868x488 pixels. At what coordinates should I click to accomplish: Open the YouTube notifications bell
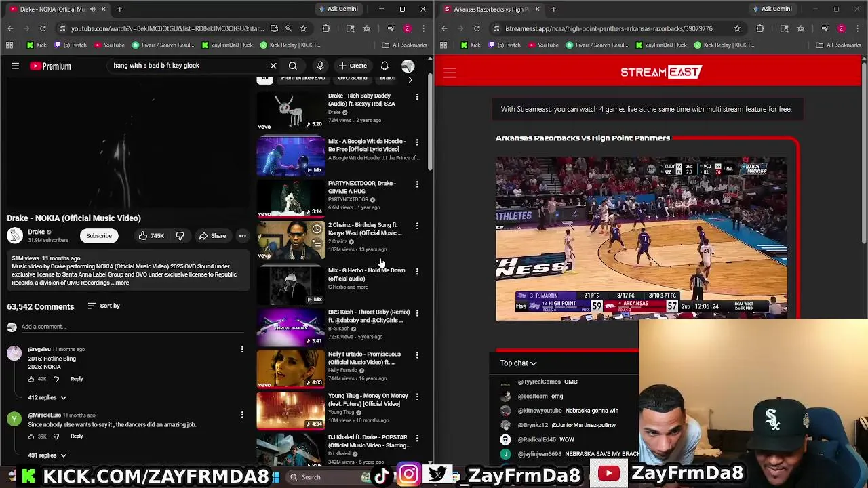384,66
